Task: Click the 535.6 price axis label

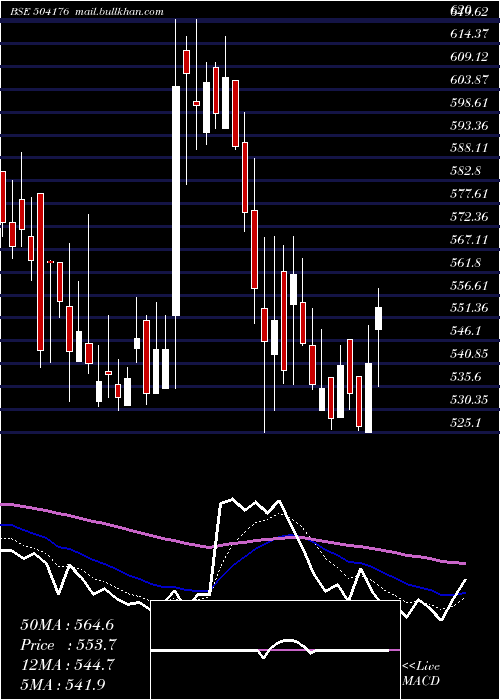Action: pyautogui.click(x=466, y=377)
